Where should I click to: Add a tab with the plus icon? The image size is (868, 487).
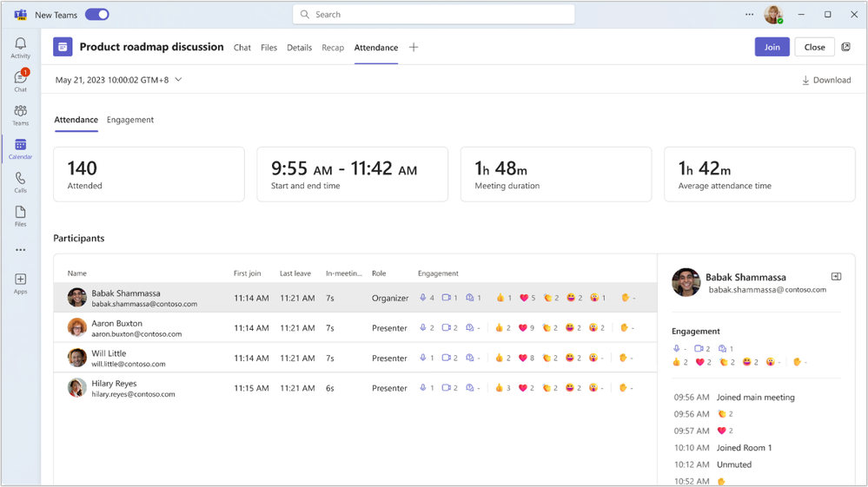(x=414, y=48)
